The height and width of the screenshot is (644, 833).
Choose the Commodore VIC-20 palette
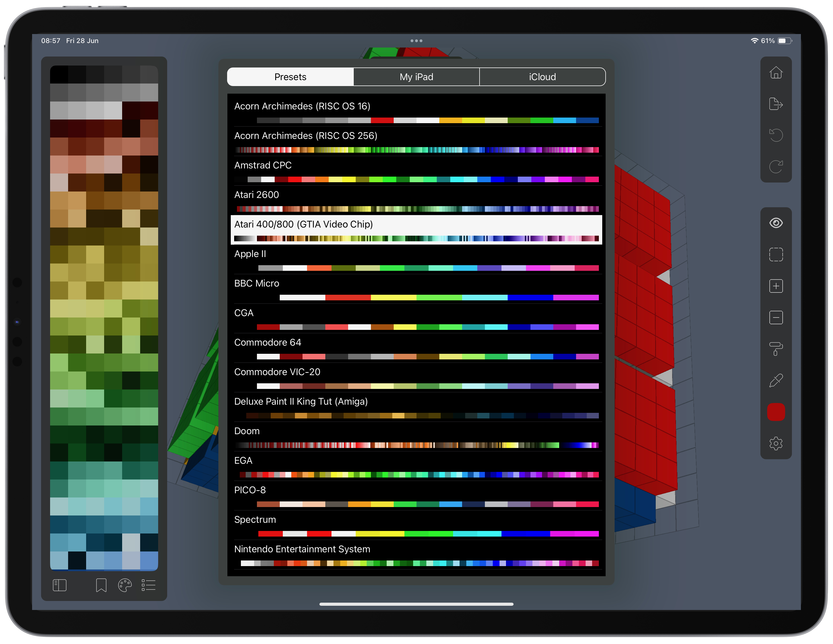416,378
